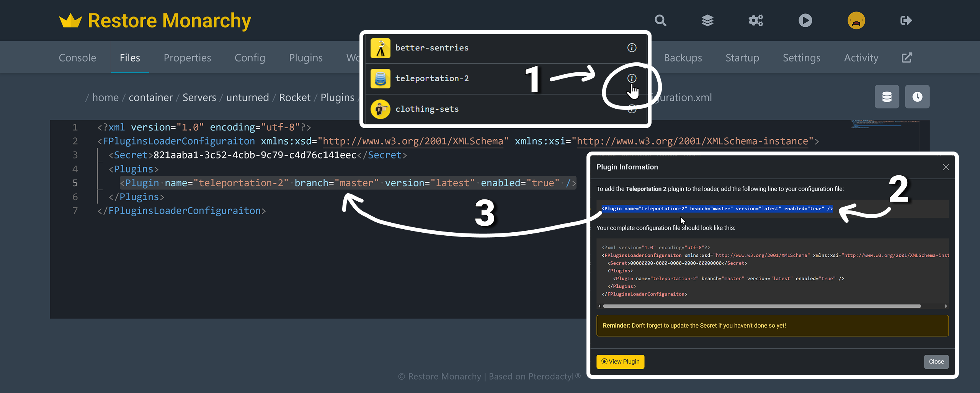This screenshot has height=393, width=980.
Task: Click the closing Plugins tag on line 6
Action: pos(136,197)
